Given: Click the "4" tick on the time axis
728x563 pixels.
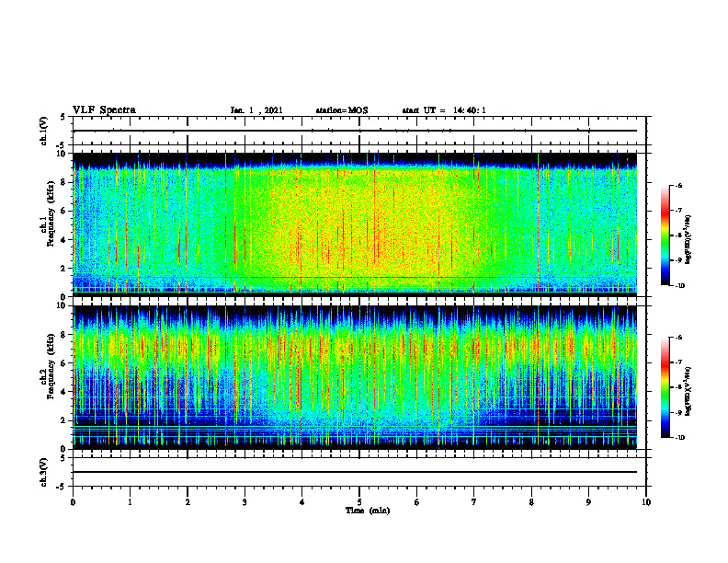Looking at the screenshot, I should (301, 502).
